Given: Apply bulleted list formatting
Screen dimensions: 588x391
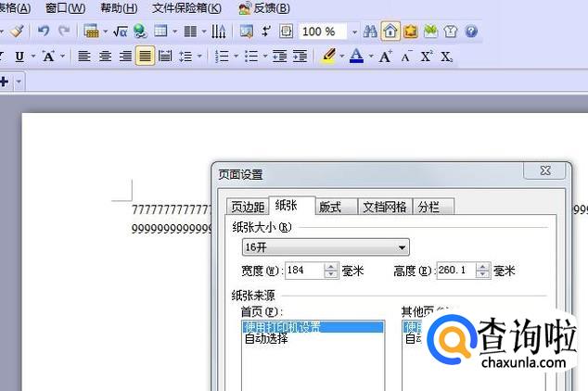Looking at the screenshot, I should [251, 57].
